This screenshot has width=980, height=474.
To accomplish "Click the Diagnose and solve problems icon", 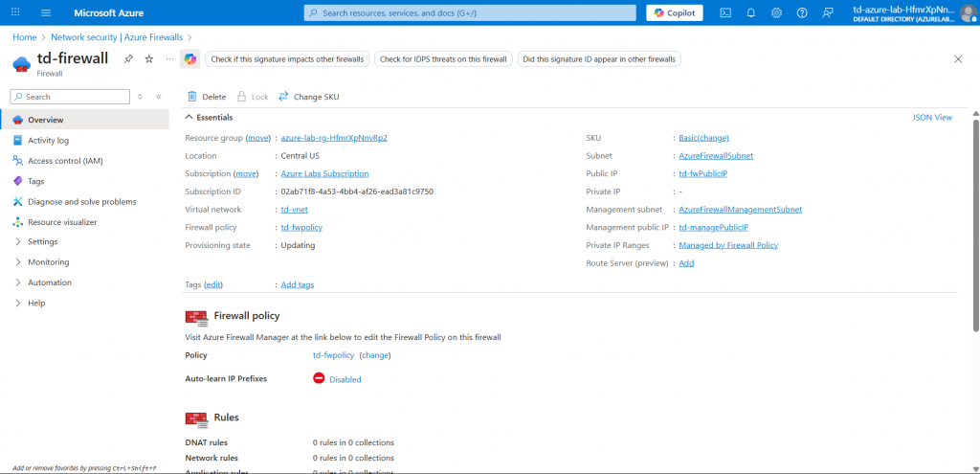I will [x=17, y=202].
